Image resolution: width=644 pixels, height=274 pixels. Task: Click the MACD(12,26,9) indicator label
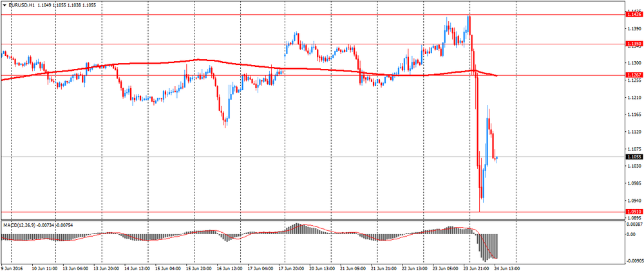20,225
